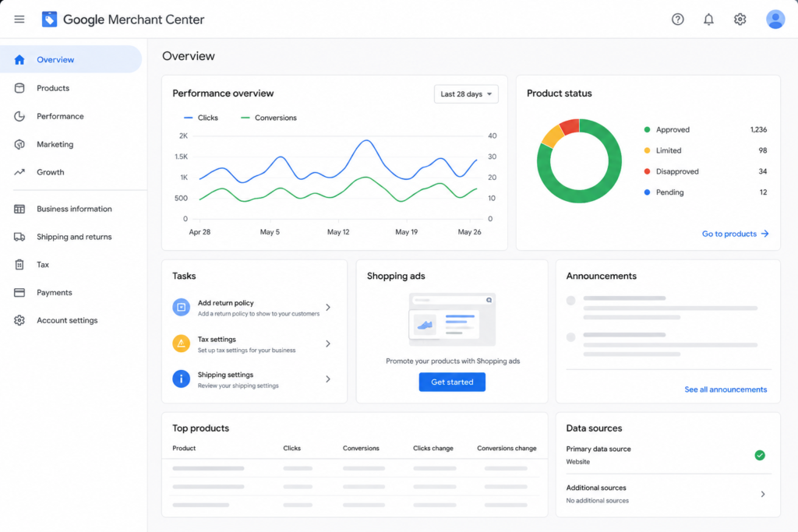The width and height of the screenshot is (798, 532).
Task: Open the Last 28 days date range dropdown
Action: [x=466, y=94]
